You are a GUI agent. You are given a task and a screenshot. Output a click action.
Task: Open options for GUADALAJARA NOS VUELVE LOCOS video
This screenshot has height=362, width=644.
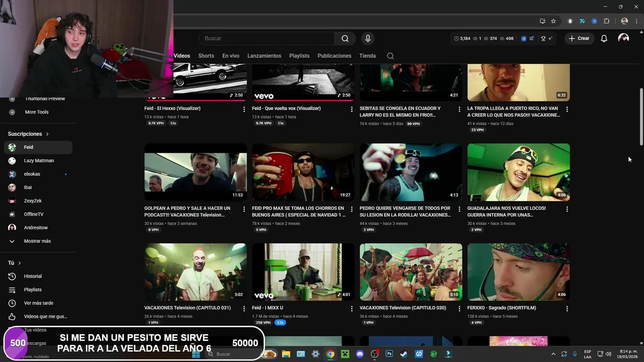coord(567,209)
